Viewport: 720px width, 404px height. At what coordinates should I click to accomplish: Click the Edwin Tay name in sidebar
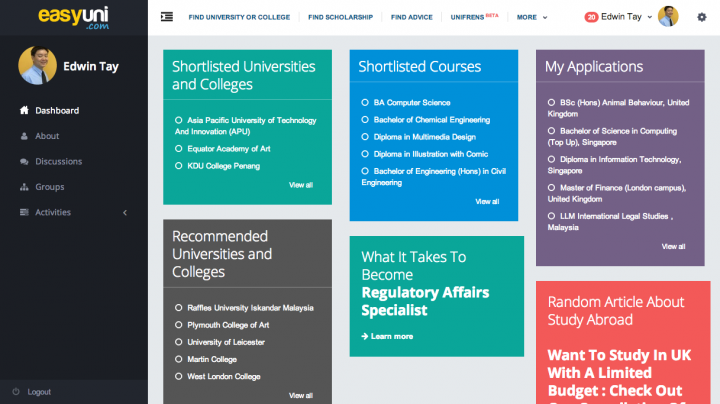[91, 67]
